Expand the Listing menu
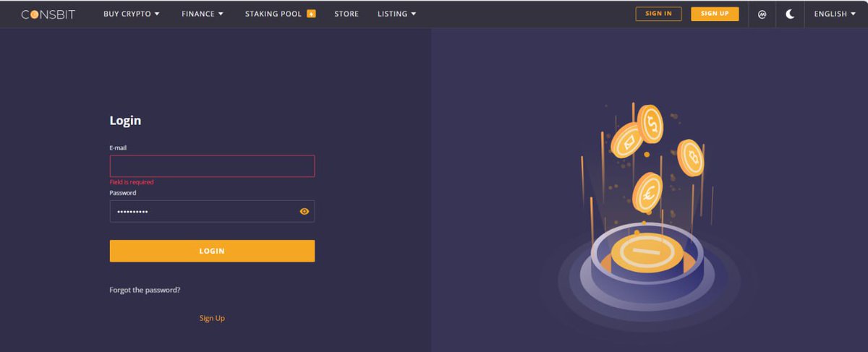This screenshot has height=352, width=868. pyautogui.click(x=396, y=14)
